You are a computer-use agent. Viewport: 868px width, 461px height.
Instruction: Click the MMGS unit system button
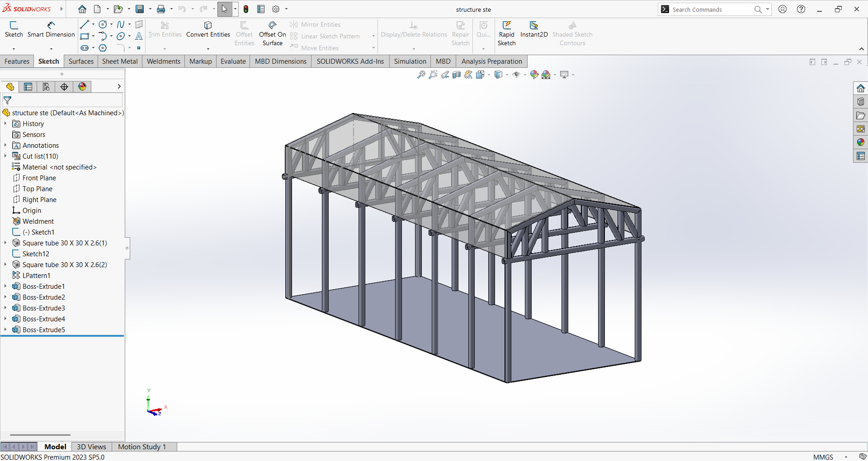[x=823, y=457]
